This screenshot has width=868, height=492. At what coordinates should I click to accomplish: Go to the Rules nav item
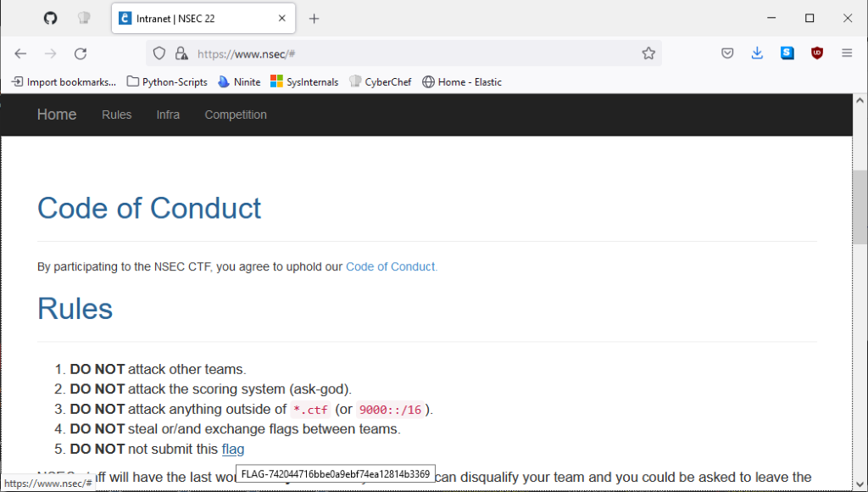pos(116,115)
